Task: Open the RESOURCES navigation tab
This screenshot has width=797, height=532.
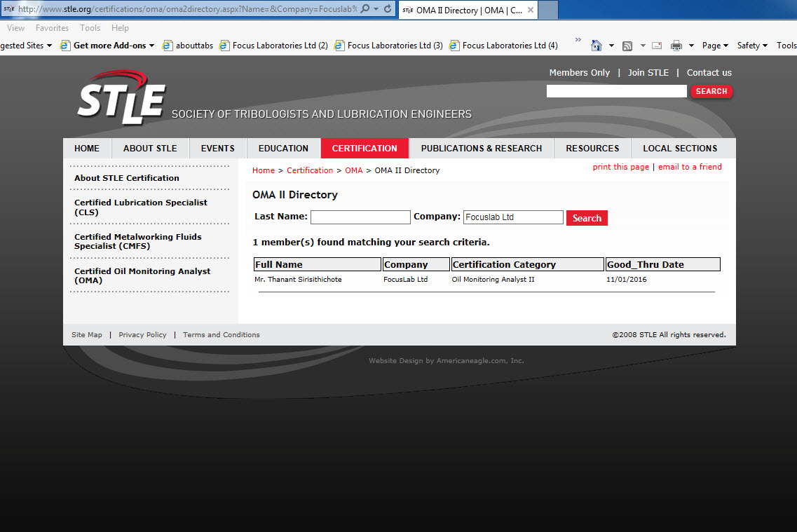Action: [x=592, y=149]
